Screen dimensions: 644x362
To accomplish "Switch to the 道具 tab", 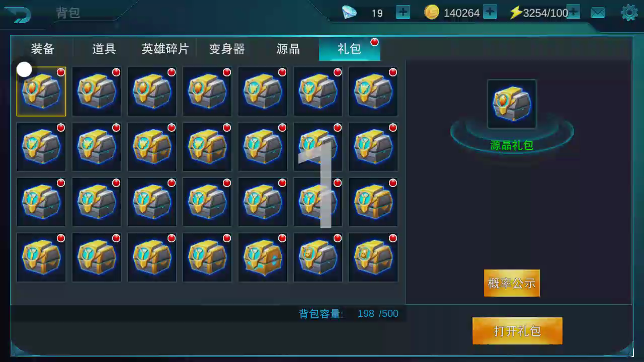I will point(104,49).
